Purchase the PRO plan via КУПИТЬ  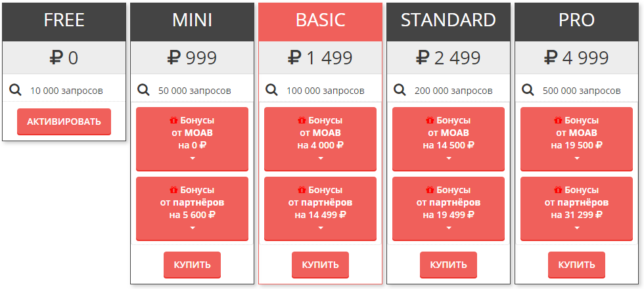[576, 265]
